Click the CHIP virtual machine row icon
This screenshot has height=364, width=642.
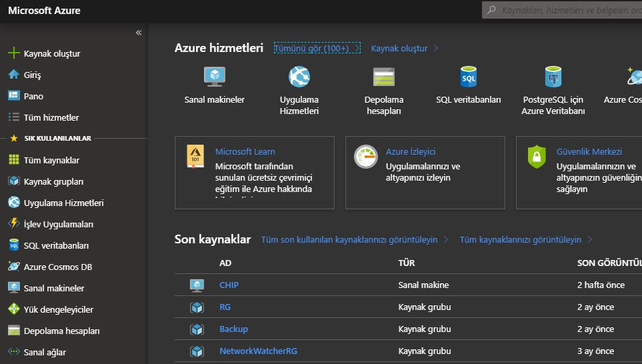point(197,285)
